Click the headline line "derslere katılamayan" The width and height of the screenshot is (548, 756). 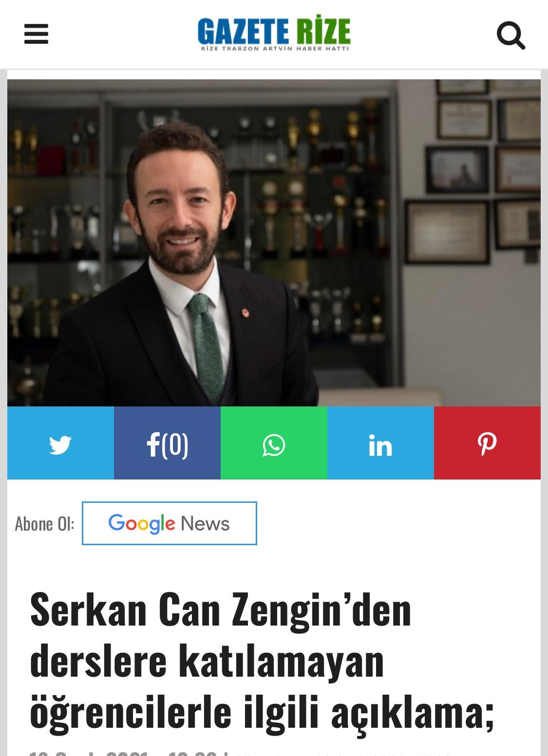207,662
